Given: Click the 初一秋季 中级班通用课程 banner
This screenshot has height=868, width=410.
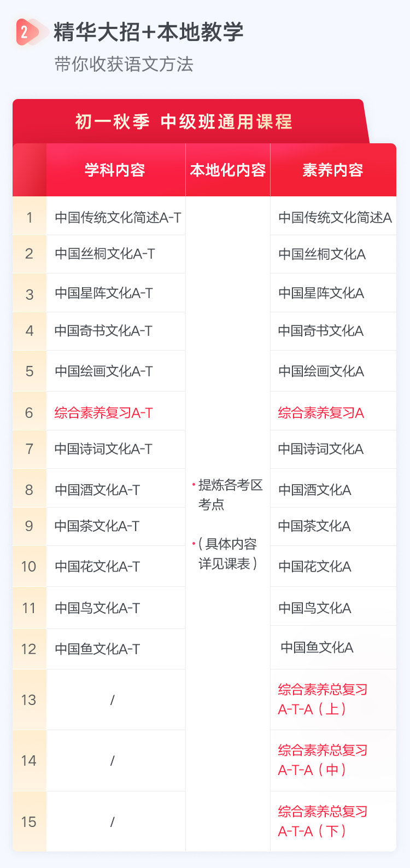Looking at the screenshot, I should (184, 121).
